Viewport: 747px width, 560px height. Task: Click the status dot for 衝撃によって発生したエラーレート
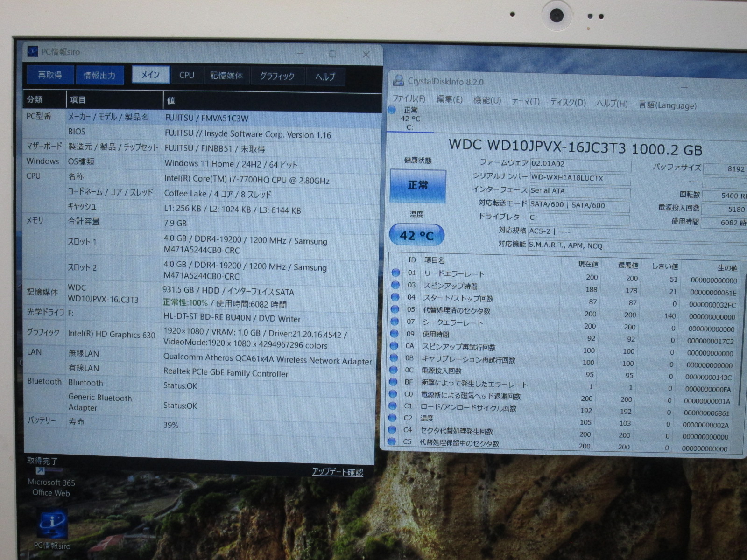click(394, 382)
